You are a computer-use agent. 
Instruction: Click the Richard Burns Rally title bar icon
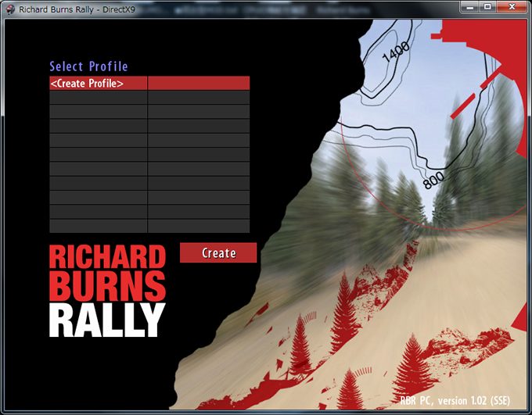pos(10,6)
